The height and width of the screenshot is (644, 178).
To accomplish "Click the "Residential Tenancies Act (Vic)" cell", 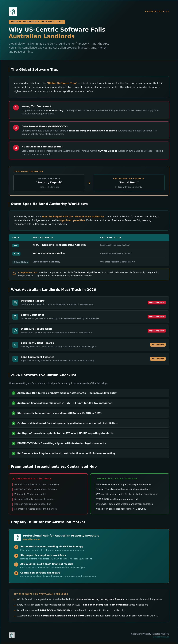I will click(115, 245).
